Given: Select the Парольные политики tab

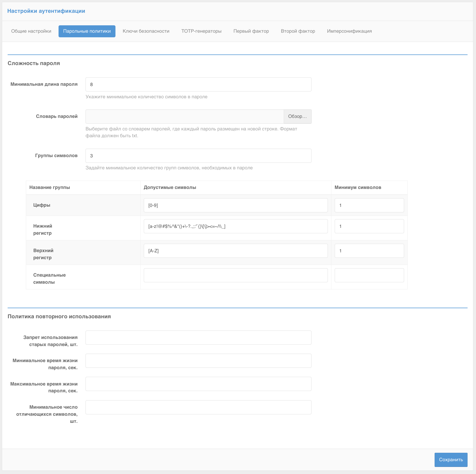Looking at the screenshot, I should click(87, 31).
